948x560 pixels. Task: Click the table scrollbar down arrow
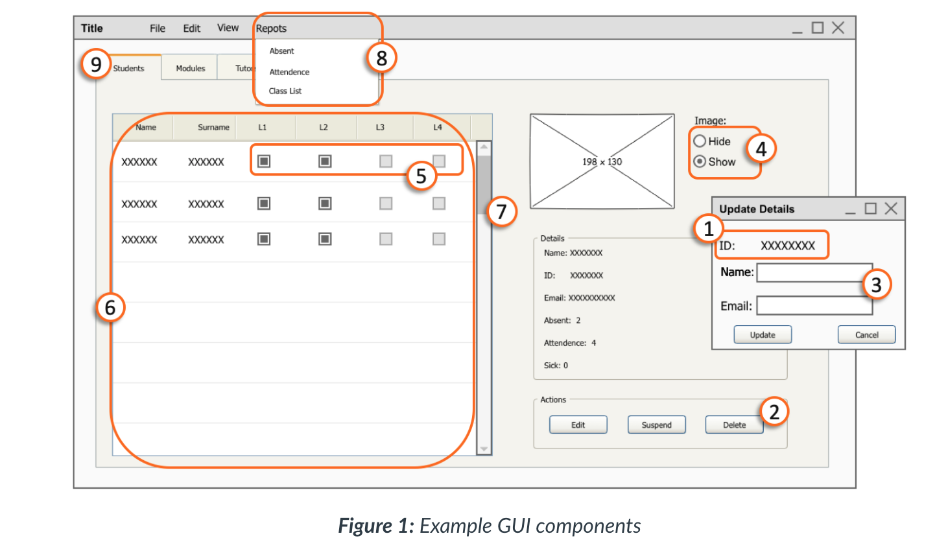pyautogui.click(x=484, y=449)
